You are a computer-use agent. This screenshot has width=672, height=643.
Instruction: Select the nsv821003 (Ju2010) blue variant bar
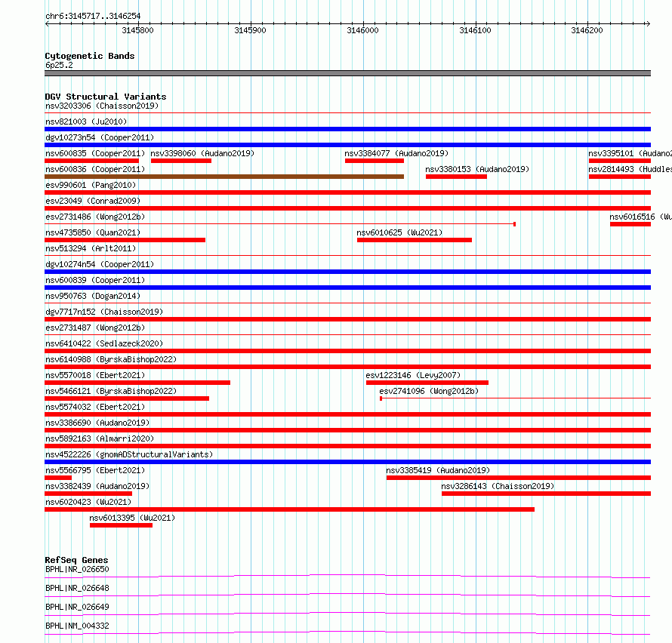click(347, 129)
